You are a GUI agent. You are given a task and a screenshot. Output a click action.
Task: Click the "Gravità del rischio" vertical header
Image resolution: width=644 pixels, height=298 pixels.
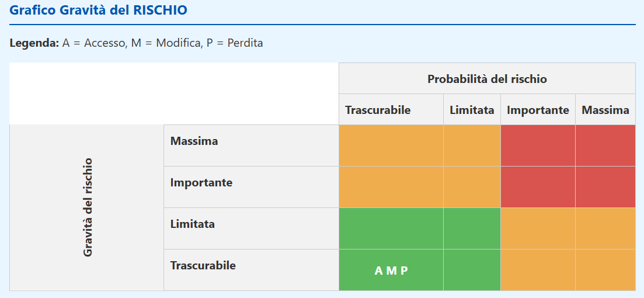88,207
